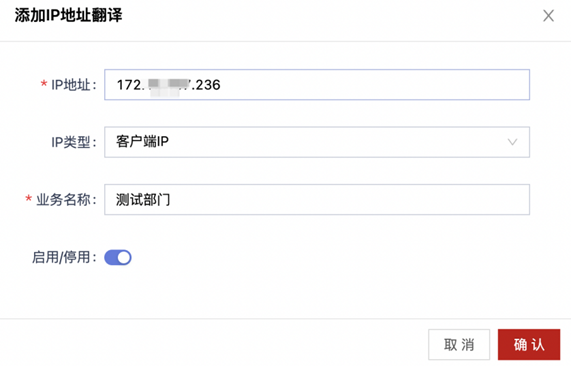Click the IP地址 input field
Viewport: 571px width, 366px height.
(317, 84)
